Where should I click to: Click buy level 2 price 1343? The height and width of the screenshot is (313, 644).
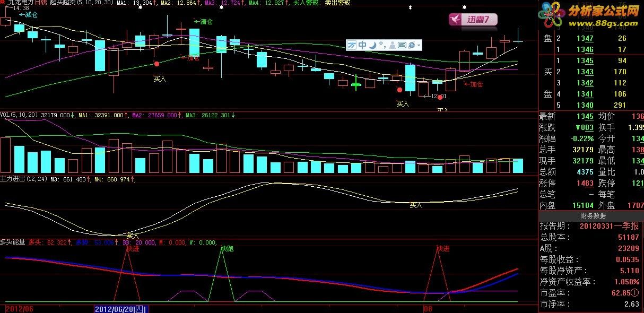pos(585,72)
